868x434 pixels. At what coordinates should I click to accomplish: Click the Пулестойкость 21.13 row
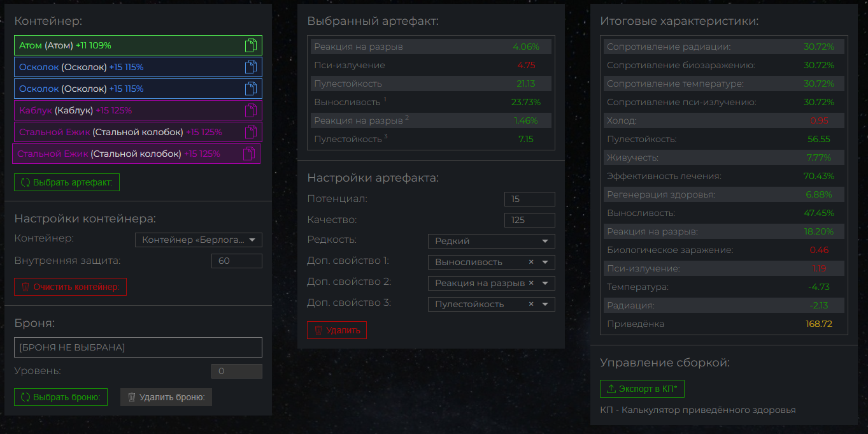pyautogui.click(x=431, y=83)
